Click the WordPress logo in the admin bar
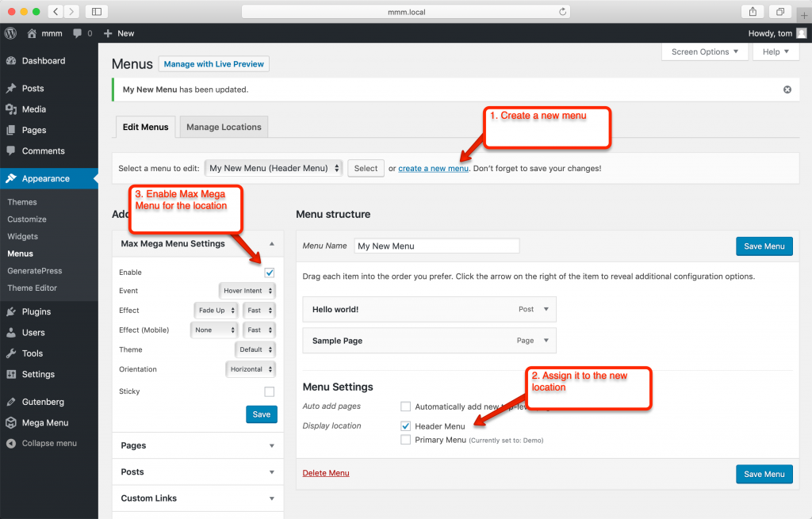Screen dimensions: 812x519 point(9,33)
